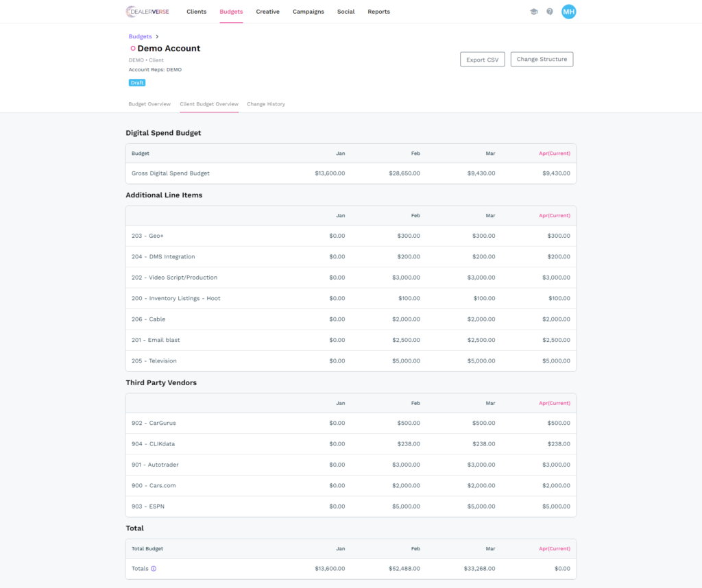Open the graduation cap training icon

534,12
